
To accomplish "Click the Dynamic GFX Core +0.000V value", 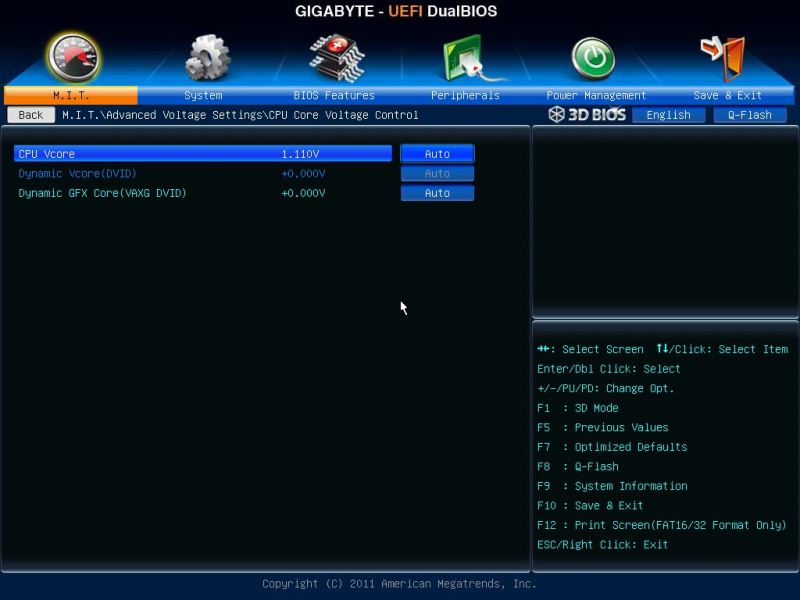I will coord(303,193).
